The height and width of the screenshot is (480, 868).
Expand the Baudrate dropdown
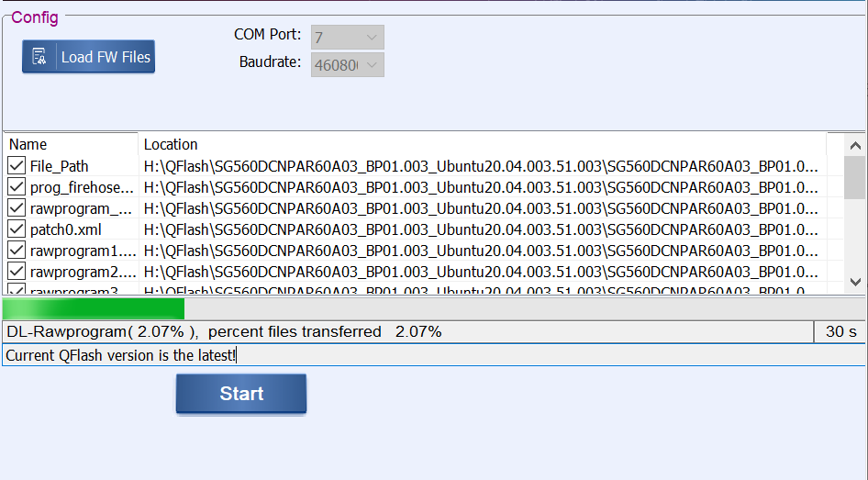coord(348,65)
